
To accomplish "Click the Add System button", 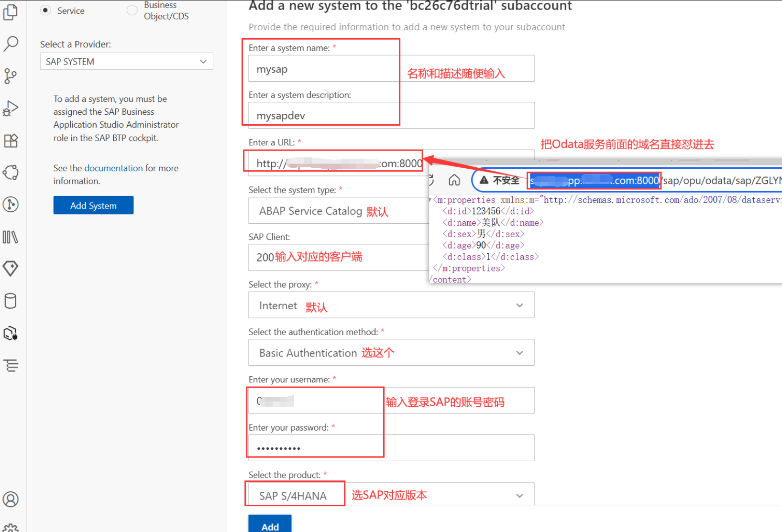I will (x=93, y=205).
